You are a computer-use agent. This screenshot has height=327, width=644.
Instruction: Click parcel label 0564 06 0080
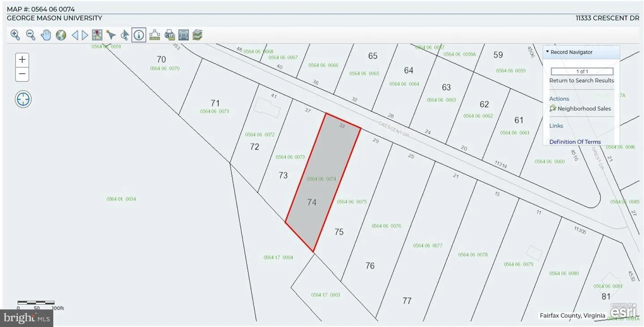[564, 273]
